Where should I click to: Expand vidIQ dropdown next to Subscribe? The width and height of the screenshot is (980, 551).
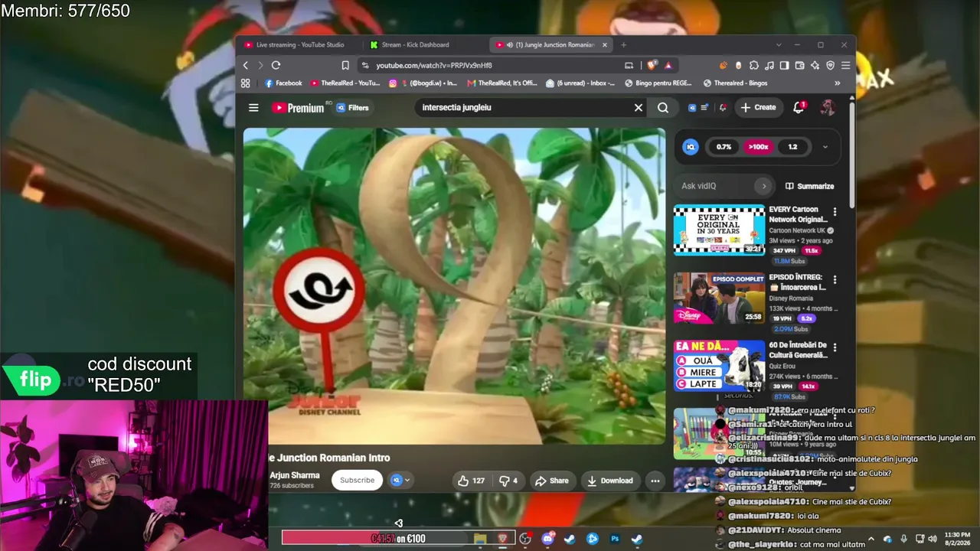pyautogui.click(x=400, y=481)
